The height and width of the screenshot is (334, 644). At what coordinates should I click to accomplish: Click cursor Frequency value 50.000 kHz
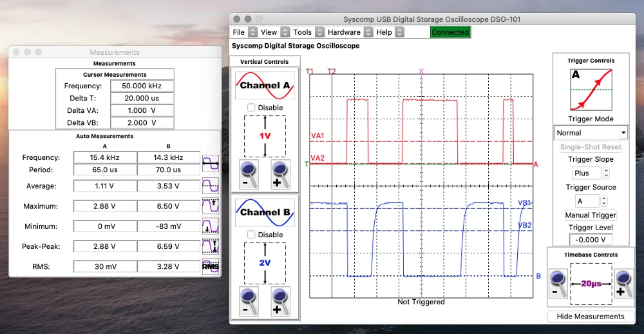click(x=142, y=86)
